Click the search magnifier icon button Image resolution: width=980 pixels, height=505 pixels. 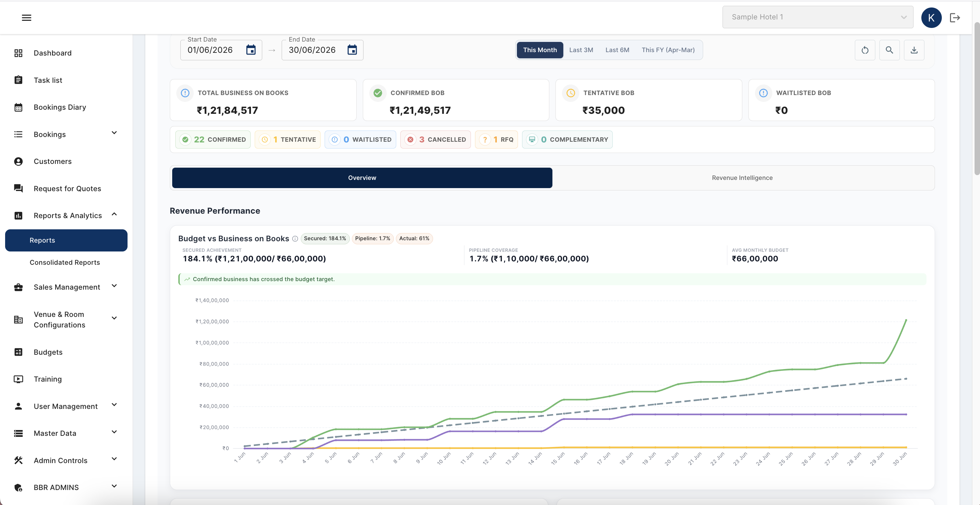coord(889,50)
